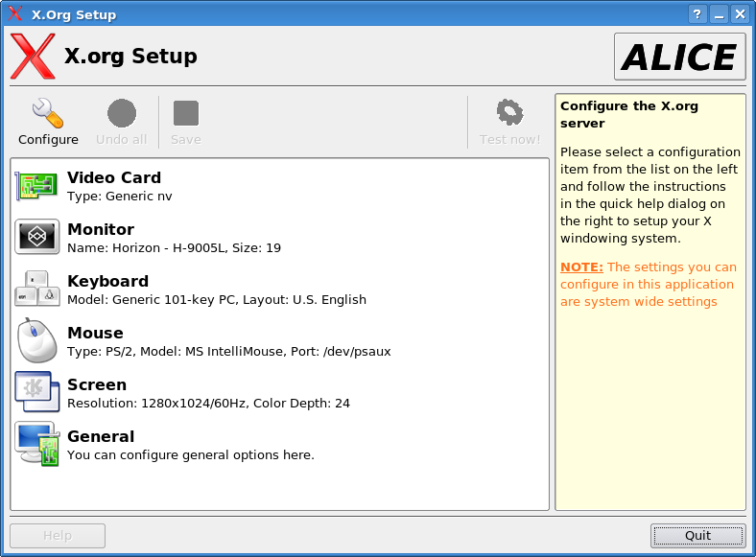Click the Undo all toolbar label
756x557 pixels.
click(122, 140)
